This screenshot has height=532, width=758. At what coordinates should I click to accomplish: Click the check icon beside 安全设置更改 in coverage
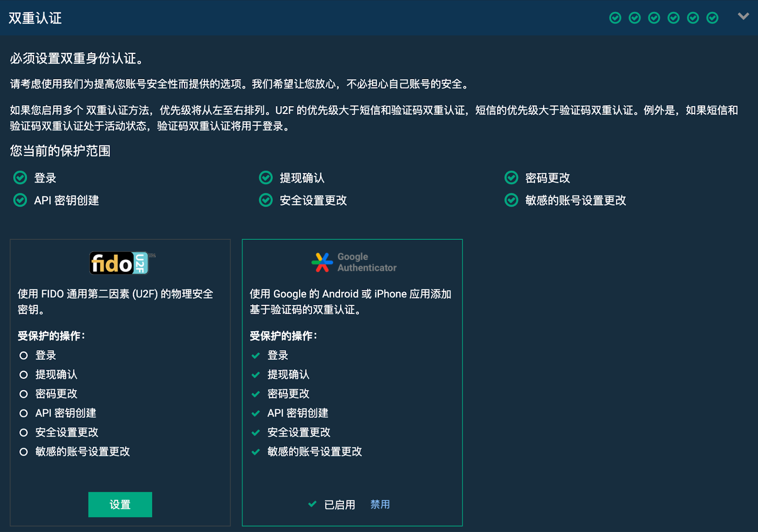[266, 200]
